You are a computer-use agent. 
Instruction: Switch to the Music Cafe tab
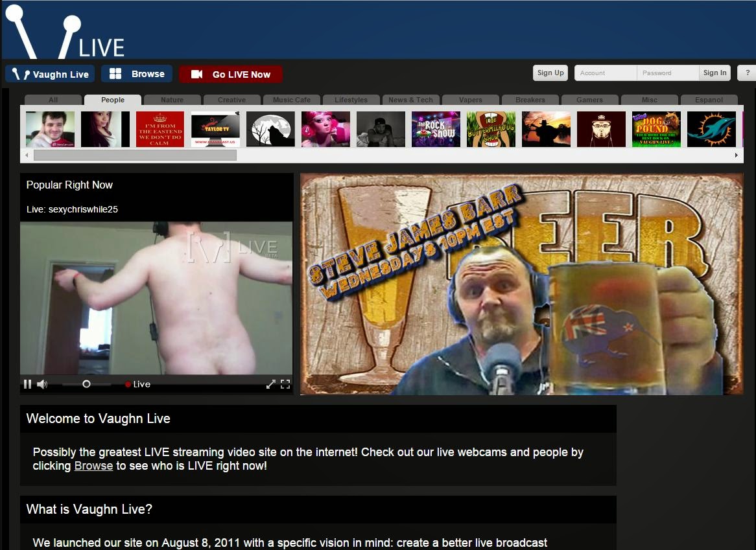[292, 100]
